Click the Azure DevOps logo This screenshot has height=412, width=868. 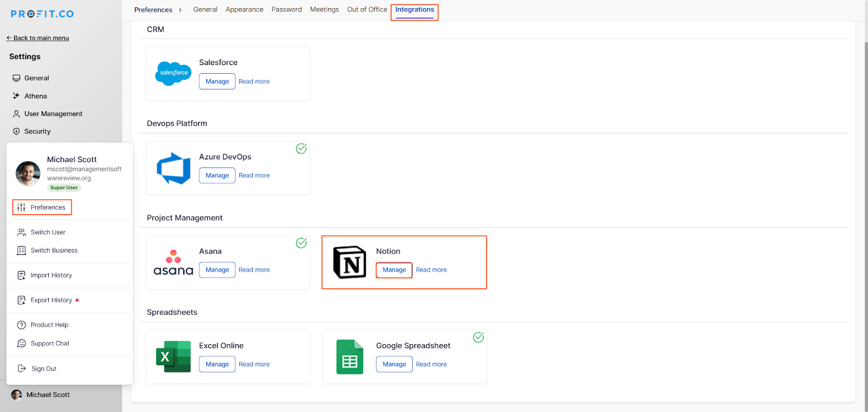[174, 168]
